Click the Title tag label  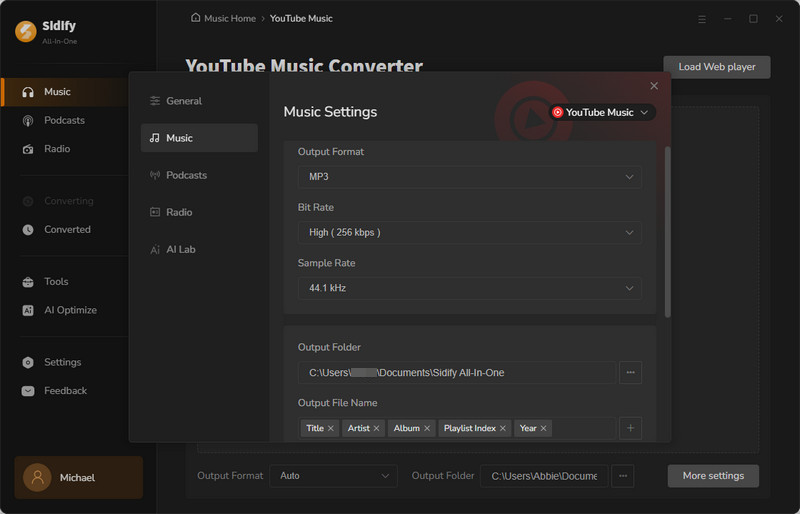click(x=315, y=428)
